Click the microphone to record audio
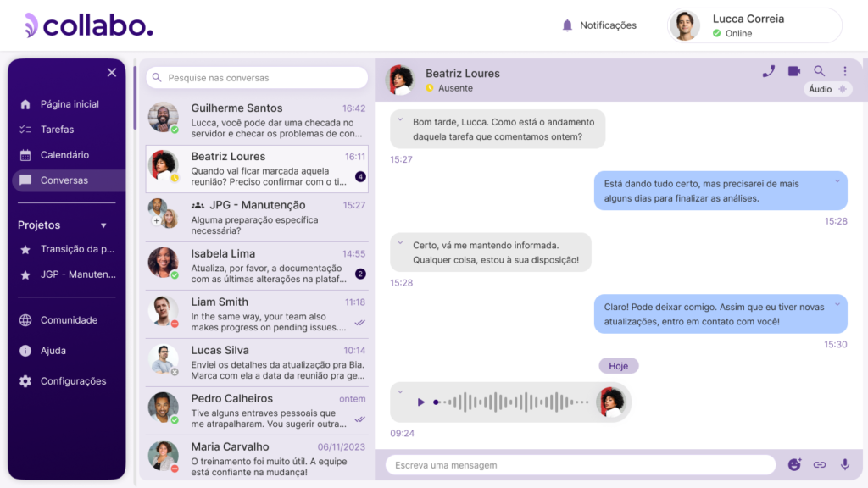868x488 pixels. pyautogui.click(x=844, y=464)
